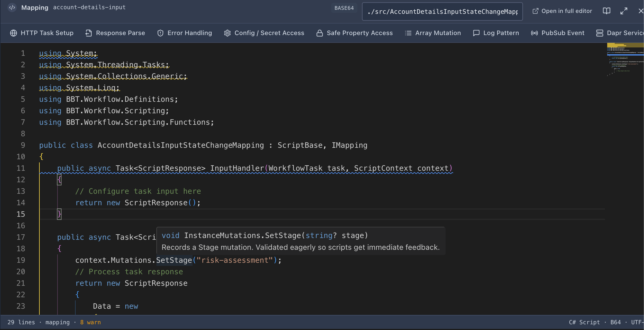Click the using BBT.Workflow.Definitions line
The height and width of the screenshot is (330, 644).
click(109, 99)
